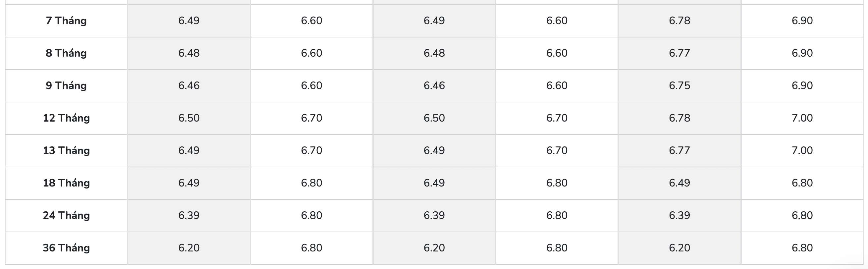This screenshot has height=269, width=868.
Task: Click the 6.77 rate in 13 Tháng row
Action: pyautogui.click(x=679, y=150)
